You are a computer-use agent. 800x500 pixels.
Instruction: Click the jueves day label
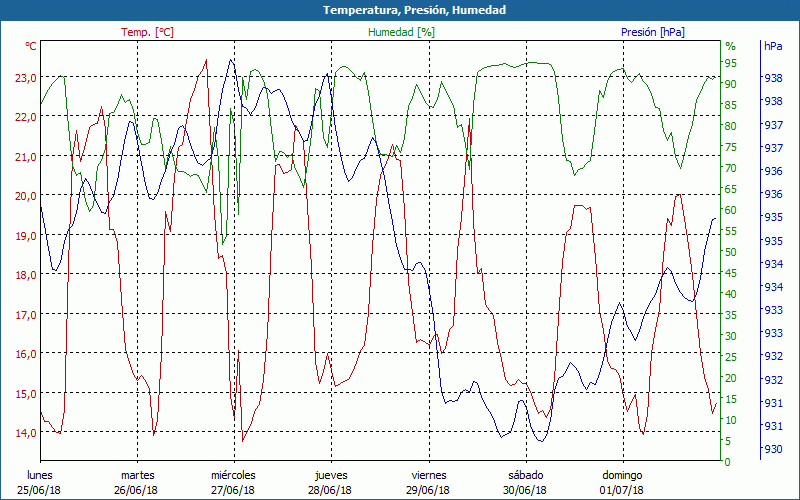(331, 476)
